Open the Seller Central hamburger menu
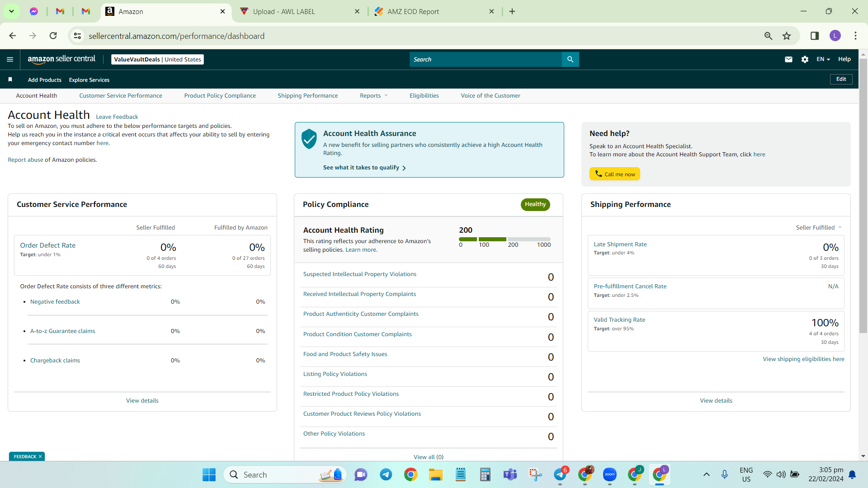Screen dimensions: 868x488 pyautogui.click(x=10, y=59)
